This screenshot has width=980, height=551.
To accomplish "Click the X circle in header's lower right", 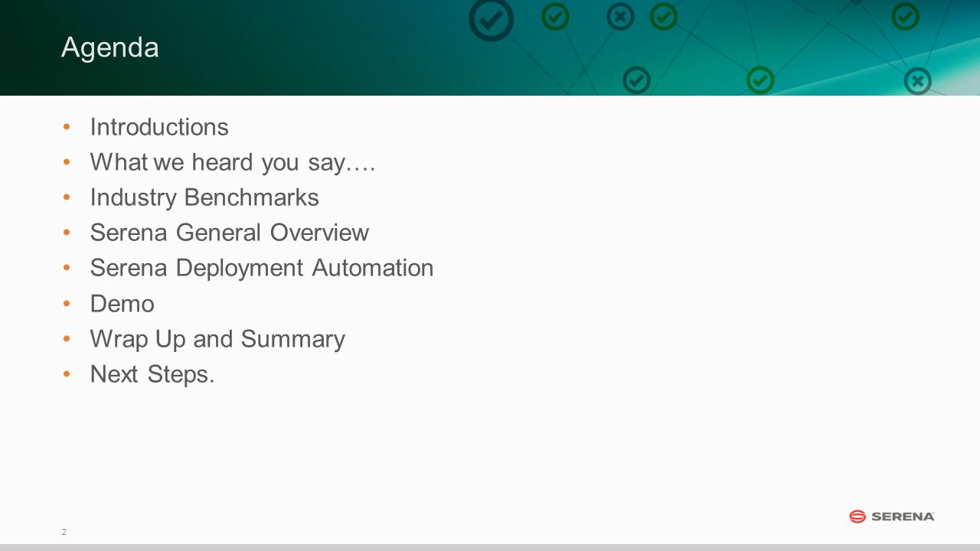I will click(917, 80).
